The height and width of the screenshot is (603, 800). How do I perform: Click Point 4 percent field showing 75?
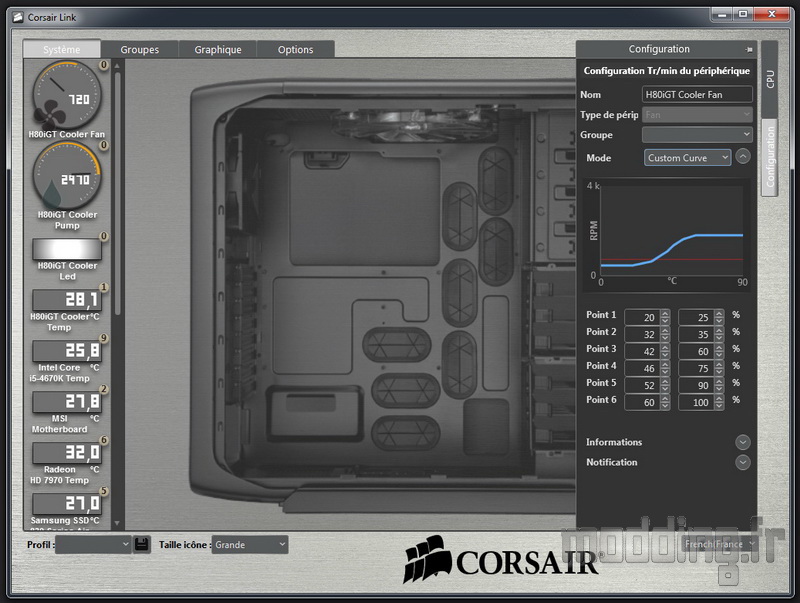tap(696, 368)
